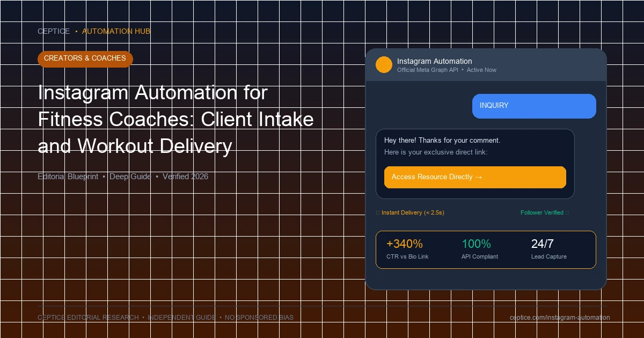Select the 'Instagram Automation' chat title
Screen dimensions: 644x338
tap(435, 61)
